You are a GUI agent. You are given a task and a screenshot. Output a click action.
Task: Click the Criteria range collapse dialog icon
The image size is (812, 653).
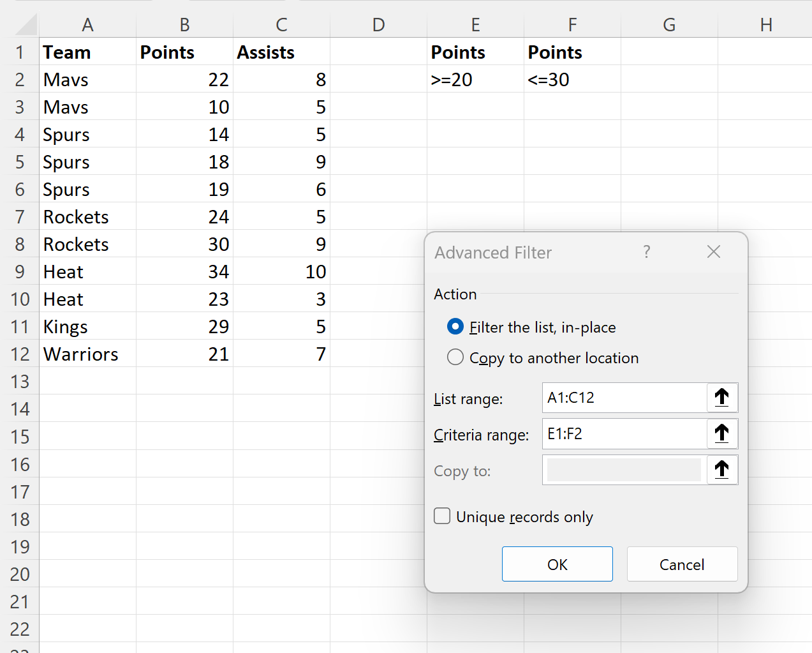click(721, 433)
